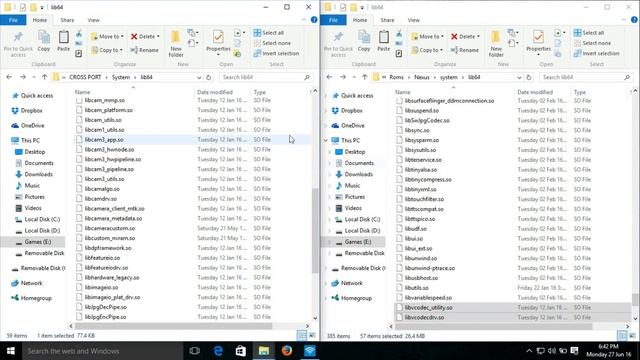Open the Move to dropdown in left window

(107, 36)
